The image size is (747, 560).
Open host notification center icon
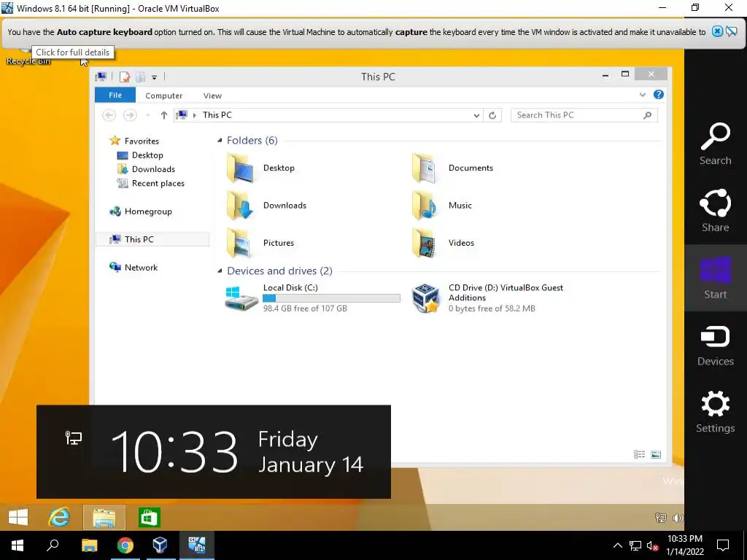tap(723, 545)
